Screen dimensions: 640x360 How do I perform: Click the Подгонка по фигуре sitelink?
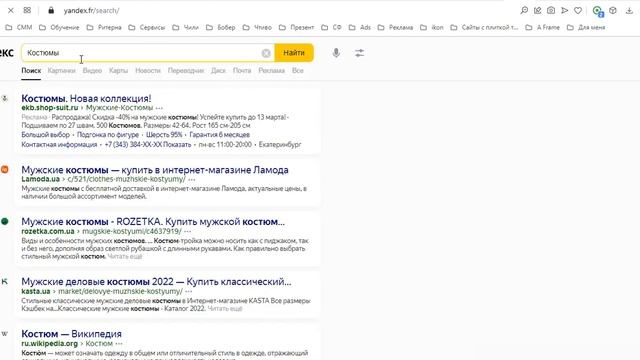point(108,135)
